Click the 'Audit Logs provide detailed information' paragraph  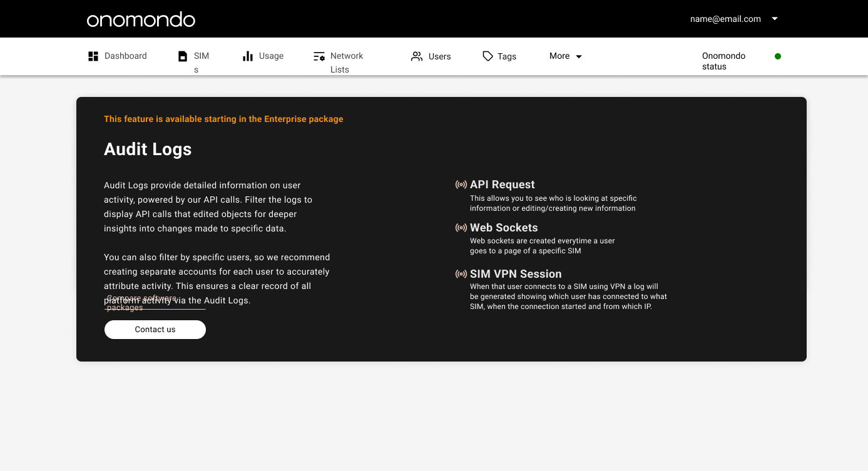[208, 207]
